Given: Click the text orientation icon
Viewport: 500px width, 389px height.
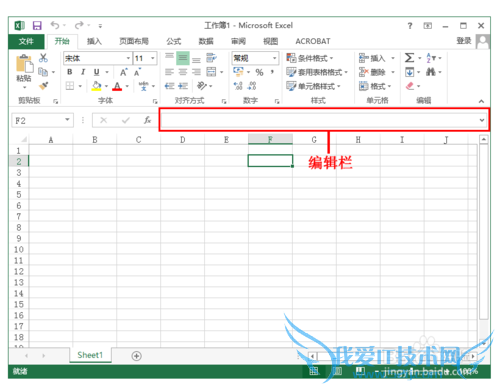Looking at the screenshot, I should pos(202,86).
